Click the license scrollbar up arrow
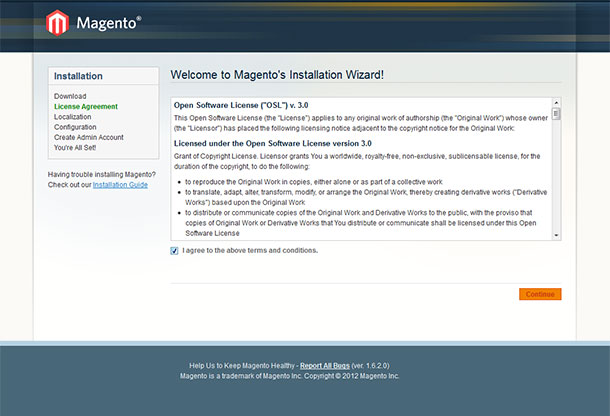 coord(556,103)
